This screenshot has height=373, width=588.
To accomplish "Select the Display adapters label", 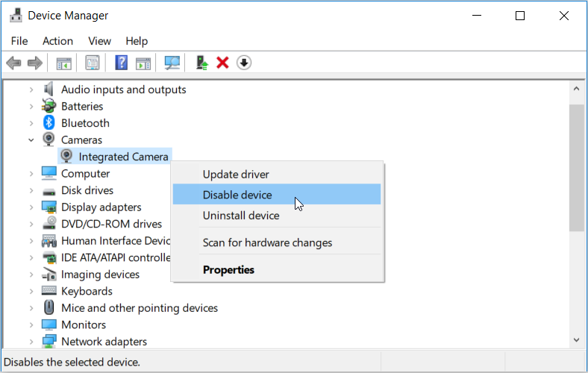I will (101, 207).
